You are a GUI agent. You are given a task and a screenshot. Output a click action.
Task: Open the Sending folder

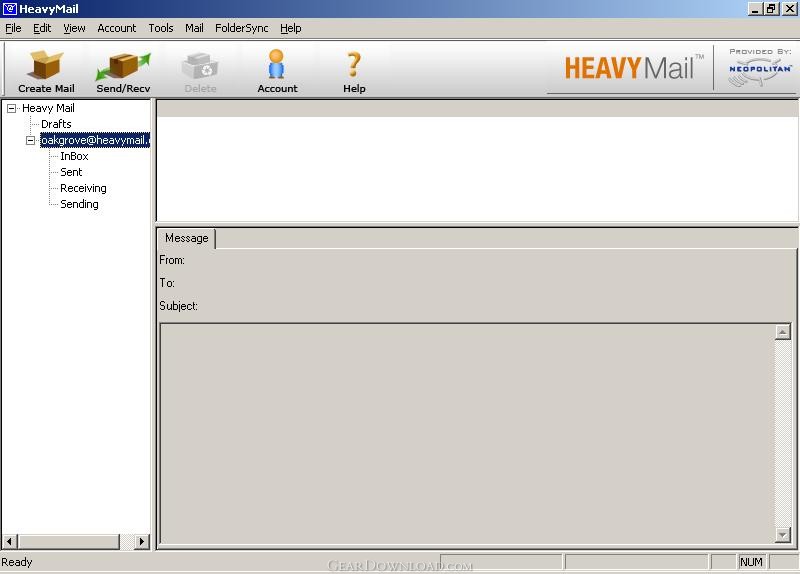(x=79, y=204)
